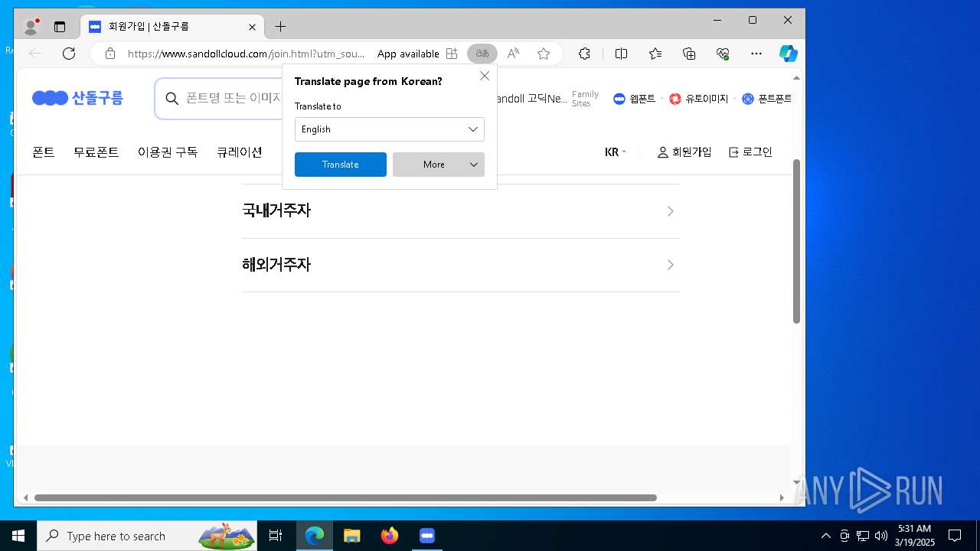The image size is (980, 551).
Task: Click the 회원가입 sign-up link
Action: pyautogui.click(x=684, y=152)
